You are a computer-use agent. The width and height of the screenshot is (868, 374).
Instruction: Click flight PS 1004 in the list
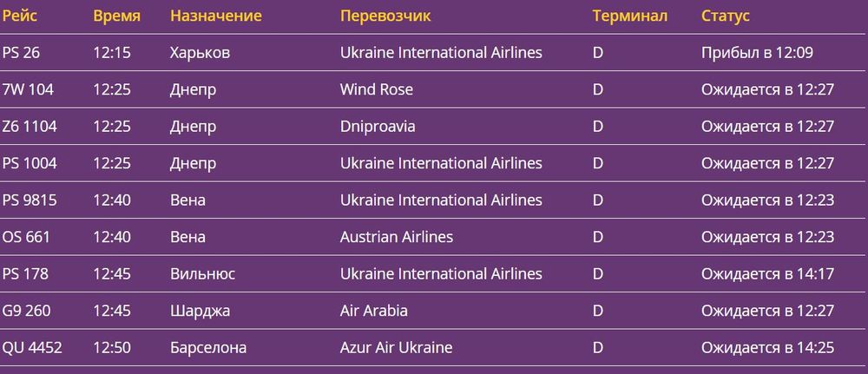point(30,163)
